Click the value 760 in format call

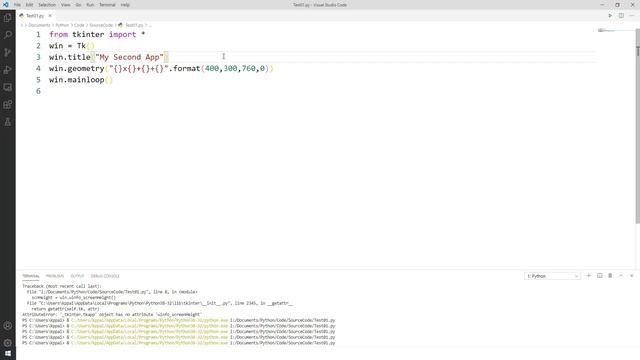249,69
